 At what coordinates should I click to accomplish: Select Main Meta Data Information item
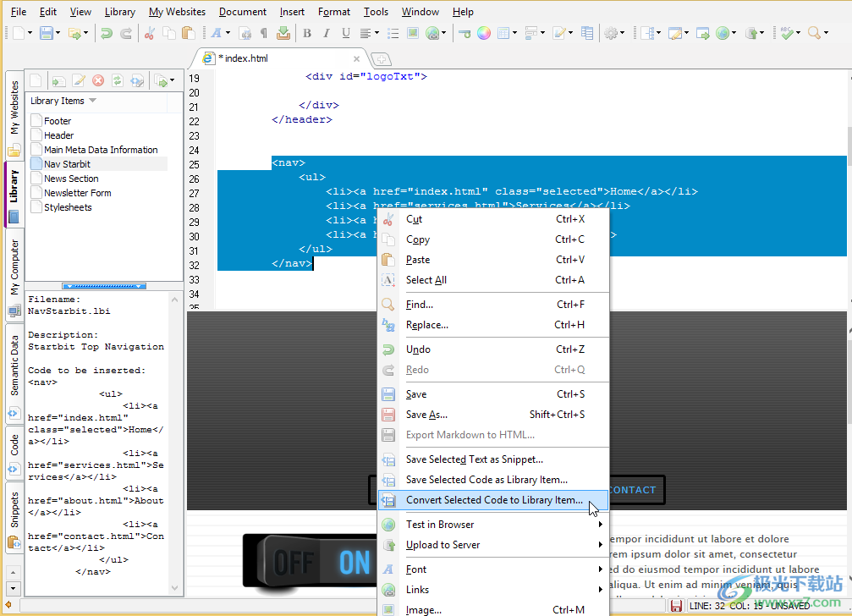101,150
